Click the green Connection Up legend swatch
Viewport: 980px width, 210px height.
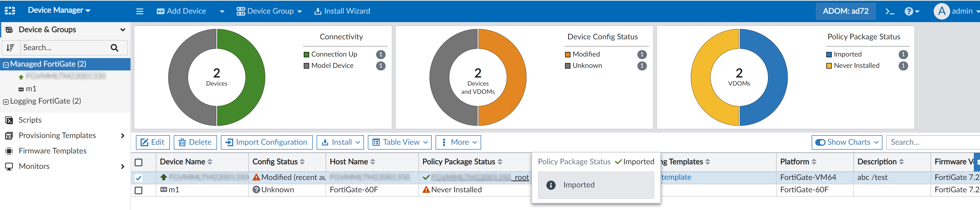click(306, 55)
